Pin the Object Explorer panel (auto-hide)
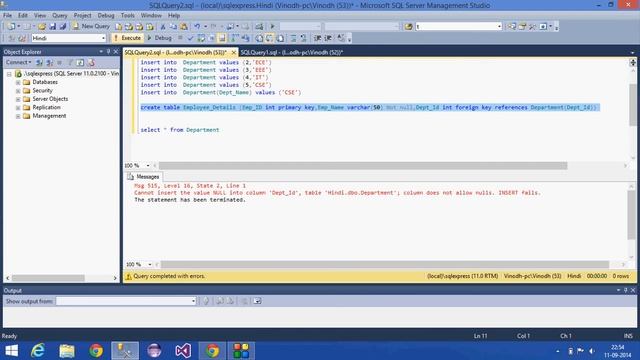This screenshot has width=640, height=360. click(108, 51)
